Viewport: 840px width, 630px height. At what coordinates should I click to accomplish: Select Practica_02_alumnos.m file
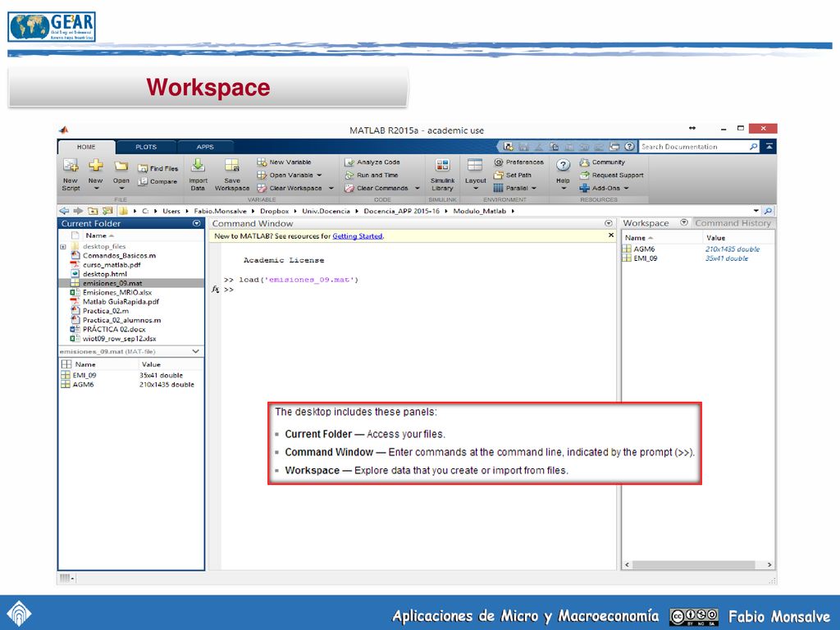pyautogui.click(x=121, y=321)
